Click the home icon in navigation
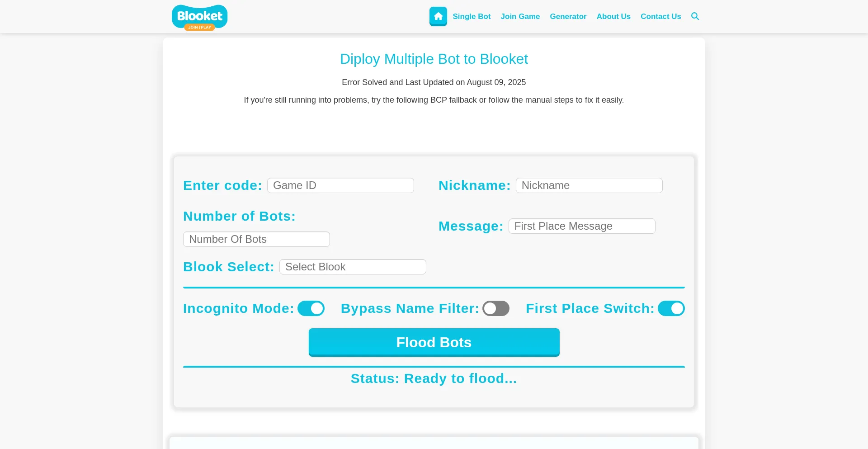This screenshot has width=868, height=449. coord(438,16)
